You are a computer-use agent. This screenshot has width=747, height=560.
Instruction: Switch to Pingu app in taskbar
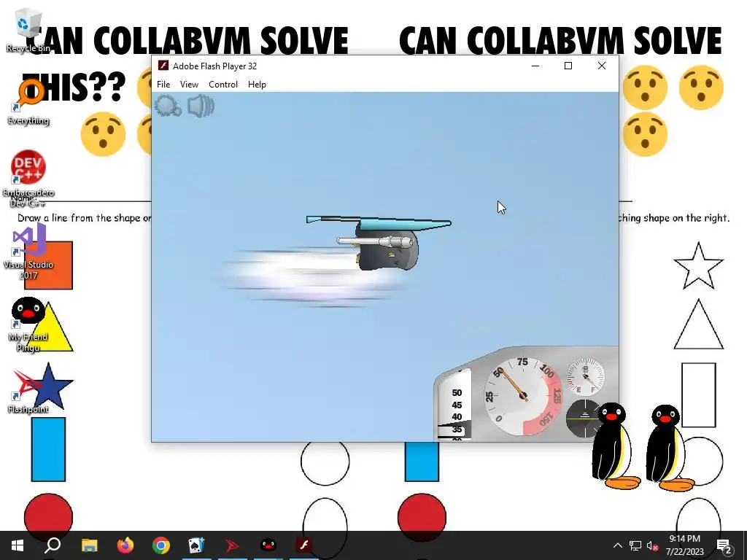coord(268,545)
